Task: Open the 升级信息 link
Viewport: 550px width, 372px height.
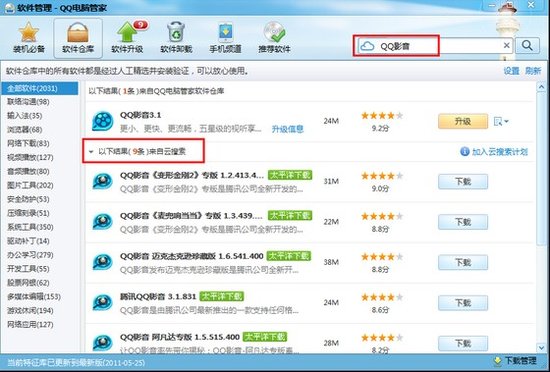Action: pyautogui.click(x=288, y=129)
